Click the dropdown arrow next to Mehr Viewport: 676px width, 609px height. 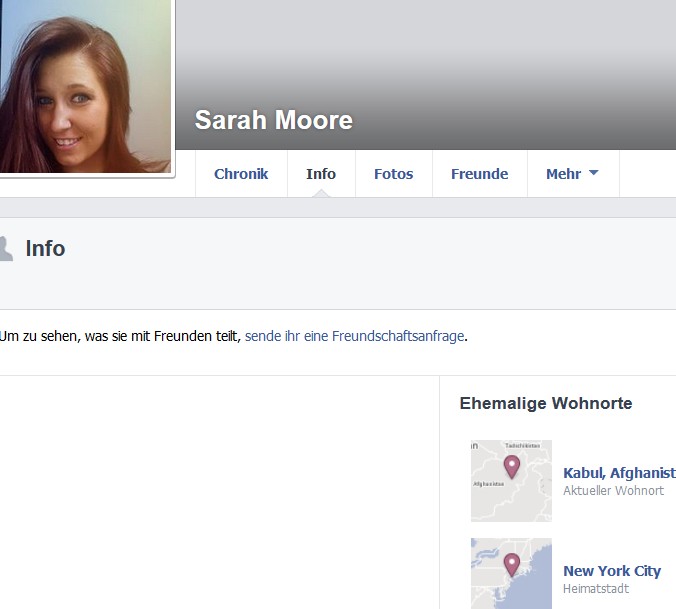point(594,172)
